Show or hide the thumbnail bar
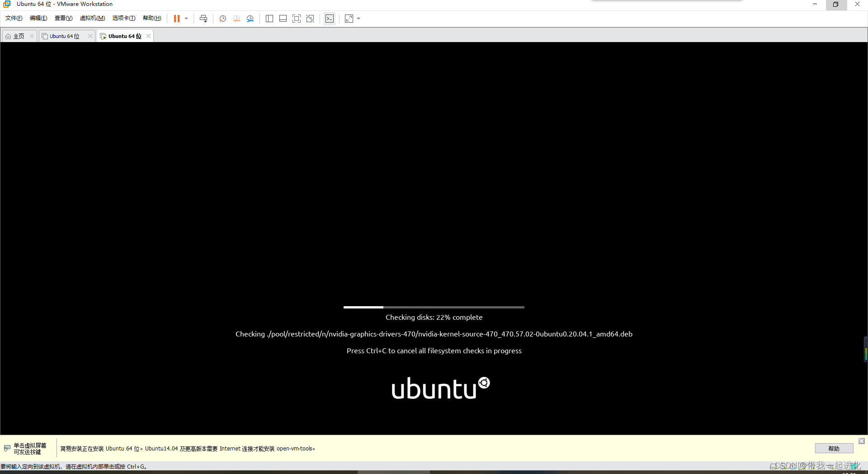Screen dimensions: 868x474 [283, 19]
